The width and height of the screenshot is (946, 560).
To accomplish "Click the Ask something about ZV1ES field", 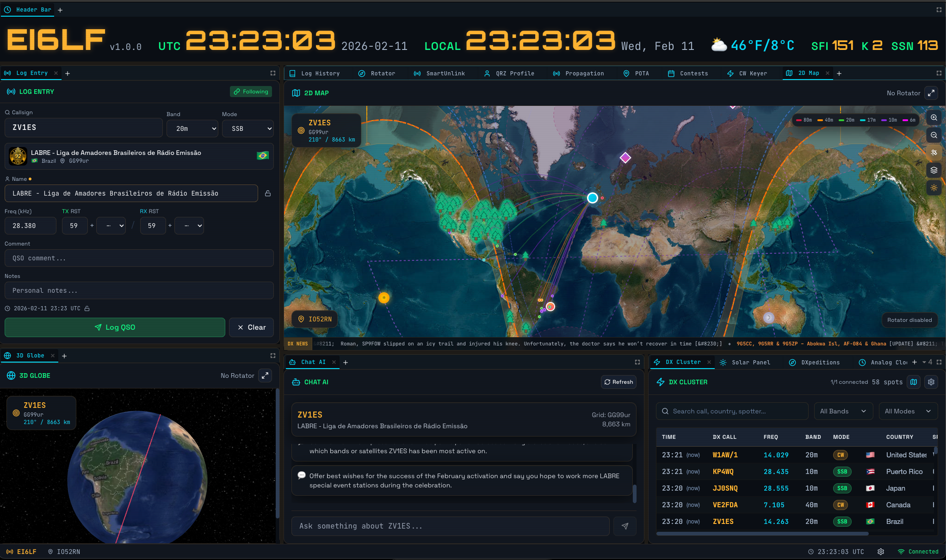I will (450, 526).
